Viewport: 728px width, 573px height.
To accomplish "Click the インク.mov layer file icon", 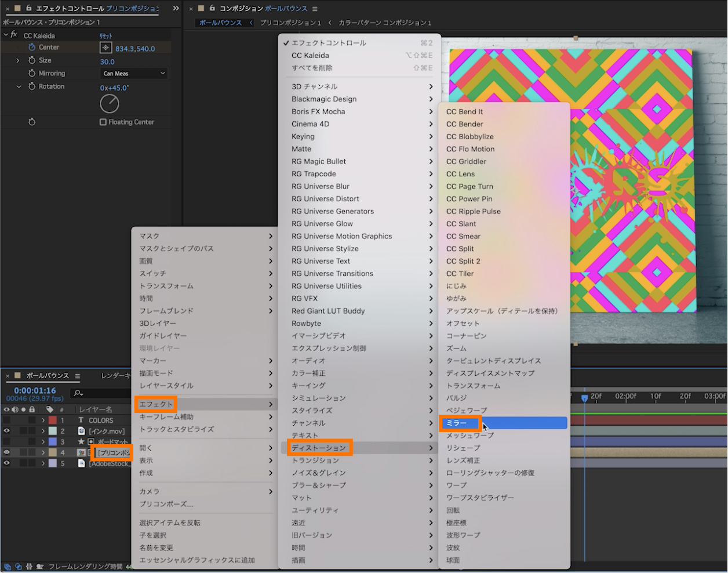I will (x=81, y=431).
